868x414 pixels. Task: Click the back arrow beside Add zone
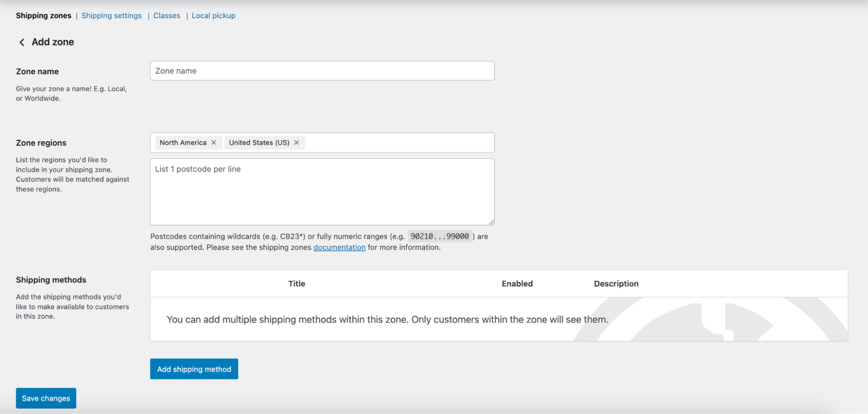click(x=21, y=42)
